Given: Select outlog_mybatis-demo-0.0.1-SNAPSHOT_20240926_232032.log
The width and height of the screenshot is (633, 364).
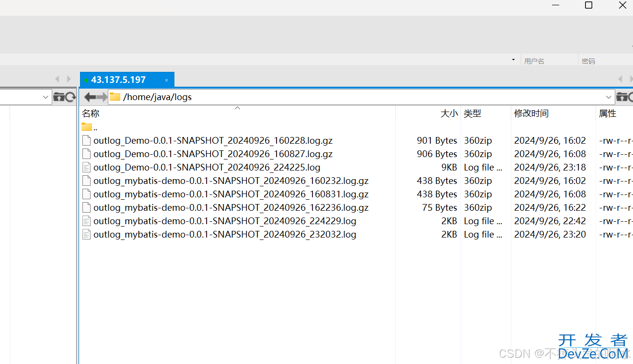Looking at the screenshot, I should click(225, 234).
